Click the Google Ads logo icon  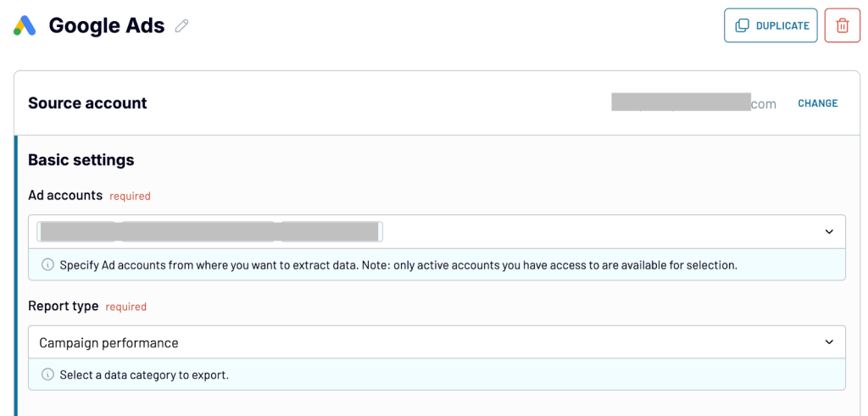pyautogui.click(x=25, y=25)
